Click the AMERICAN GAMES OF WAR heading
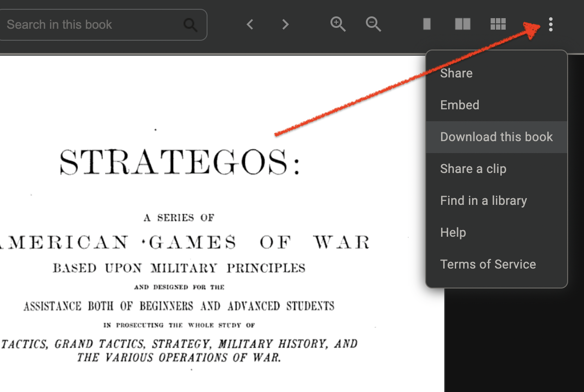Screen dimensions: 584x392 point(185,243)
